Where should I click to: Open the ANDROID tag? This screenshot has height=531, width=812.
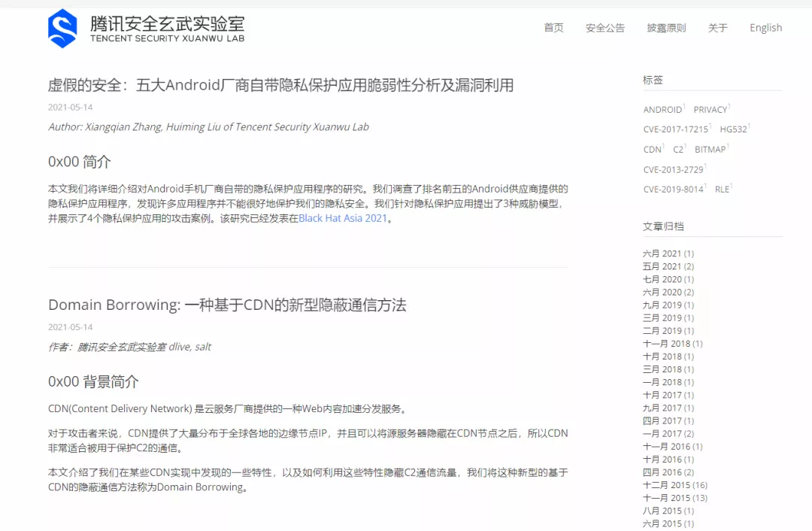(x=662, y=109)
